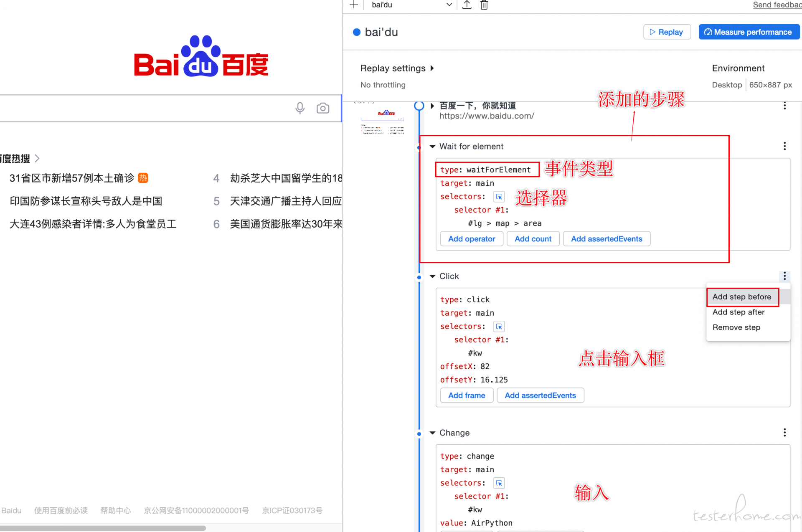Open the hot search chevron arrow
Screen dimensions: 802x532
pyautogui.click(x=37, y=158)
